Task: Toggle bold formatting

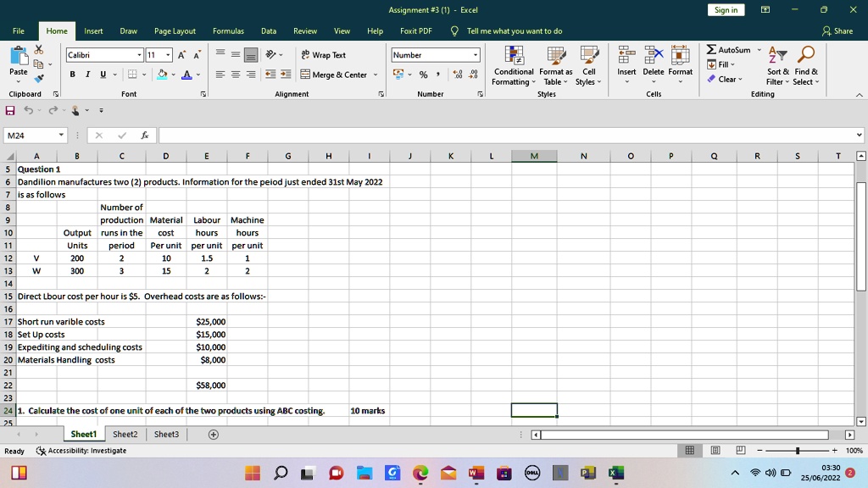Action: click(x=71, y=75)
